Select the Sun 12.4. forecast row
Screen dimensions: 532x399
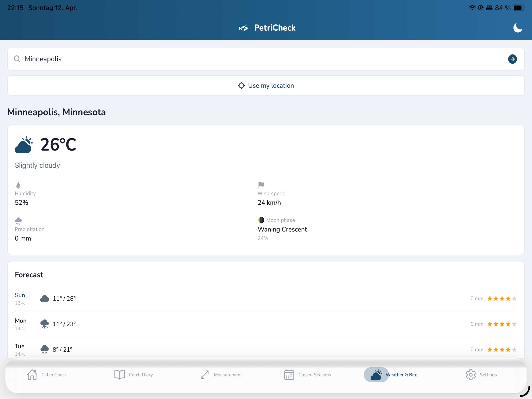tap(266, 298)
